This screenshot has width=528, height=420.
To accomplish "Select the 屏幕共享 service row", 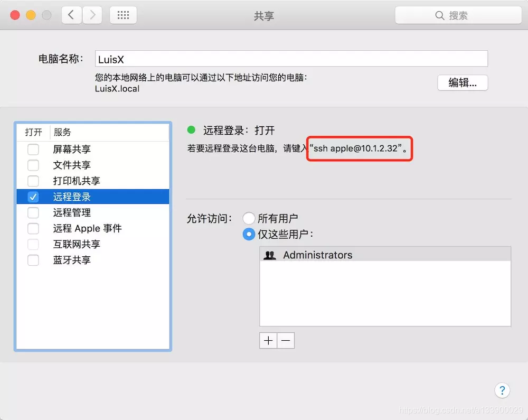I will click(x=92, y=149).
